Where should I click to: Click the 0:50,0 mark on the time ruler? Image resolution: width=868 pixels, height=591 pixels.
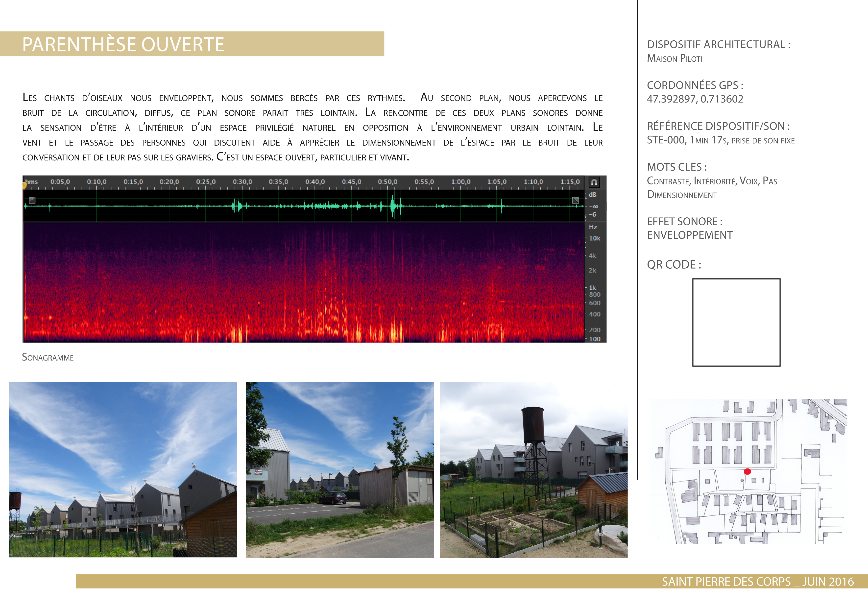pos(388,182)
